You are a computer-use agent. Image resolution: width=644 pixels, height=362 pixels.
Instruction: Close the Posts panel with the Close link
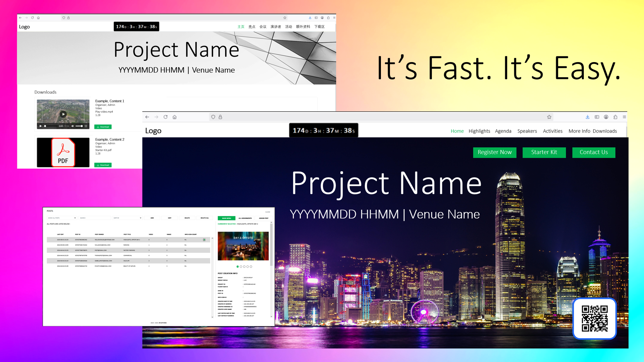coord(268,212)
